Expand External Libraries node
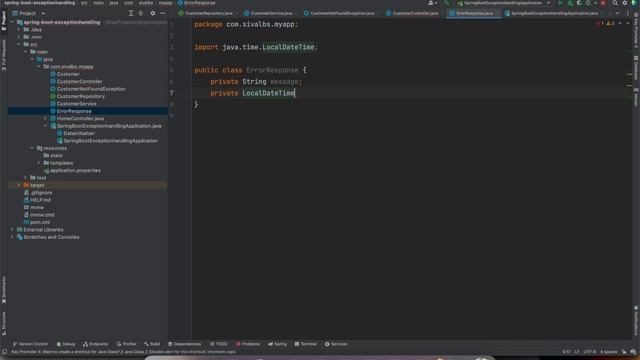640x360 pixels. (12, 230)
